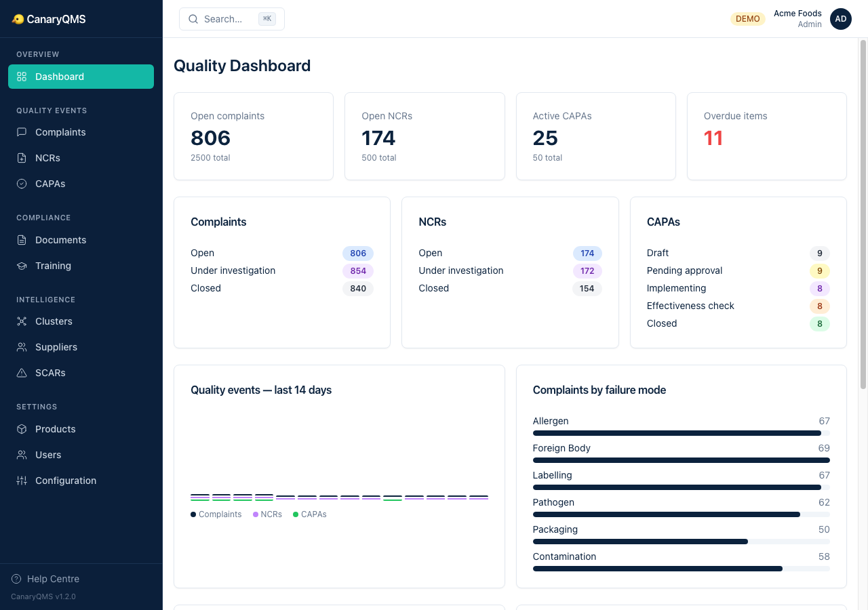Image resolution: width=868 pixels, height=610 pixels.
Task: Click the Allergen failure mode bar
Action: [x=682, y=433]
